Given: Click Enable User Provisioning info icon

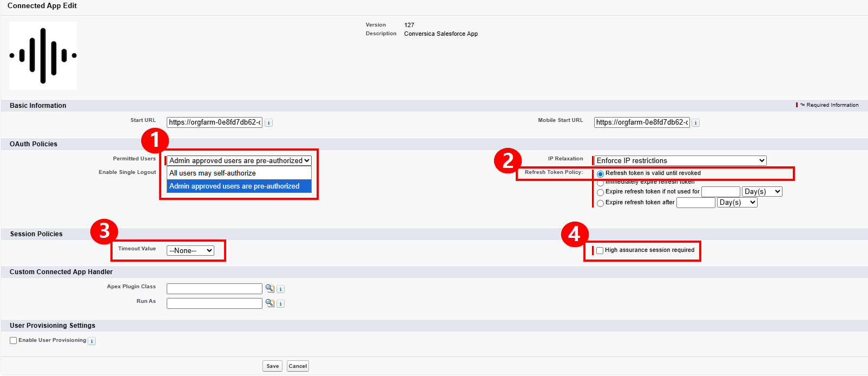Looking at the screenshot, I should point(92,341).
